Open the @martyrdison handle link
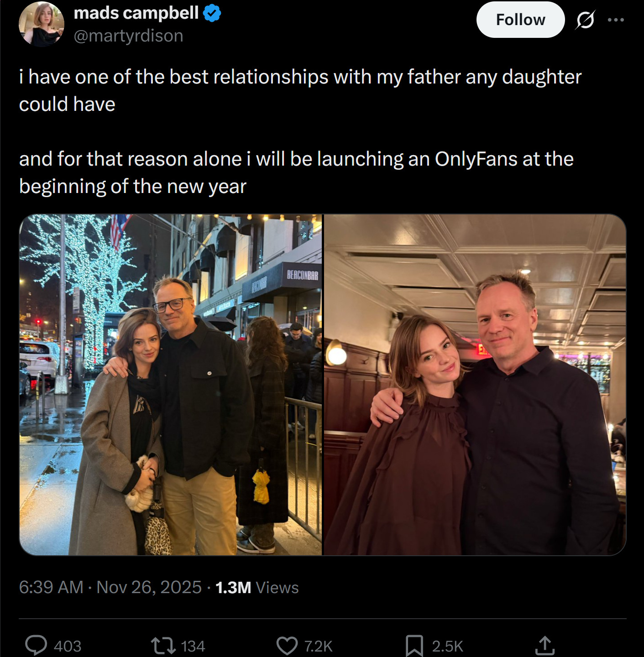Screen dimensions: 644x657 pos(128,36)
